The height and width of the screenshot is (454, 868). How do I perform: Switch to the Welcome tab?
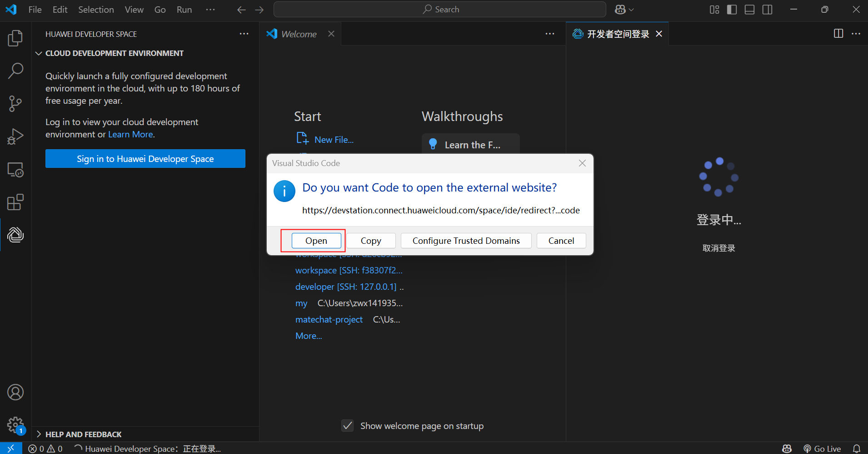tap(299, 34)
